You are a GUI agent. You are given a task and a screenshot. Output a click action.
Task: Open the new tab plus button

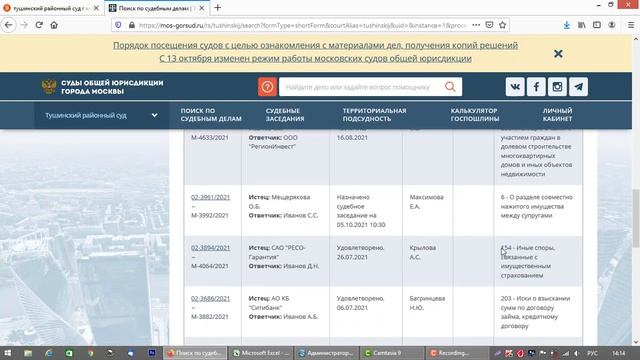(x=218, y=8)
